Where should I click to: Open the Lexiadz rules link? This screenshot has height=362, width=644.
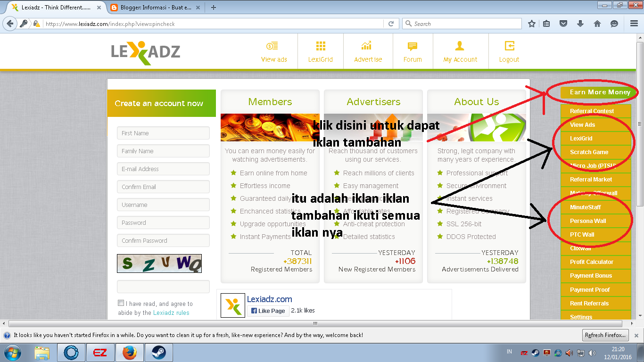coord(171,313)
